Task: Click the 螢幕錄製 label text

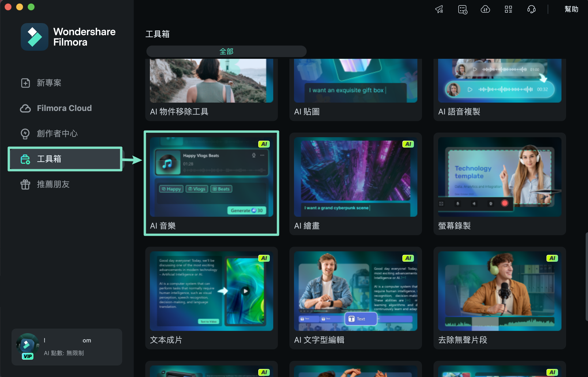Action: pos(455,226)
